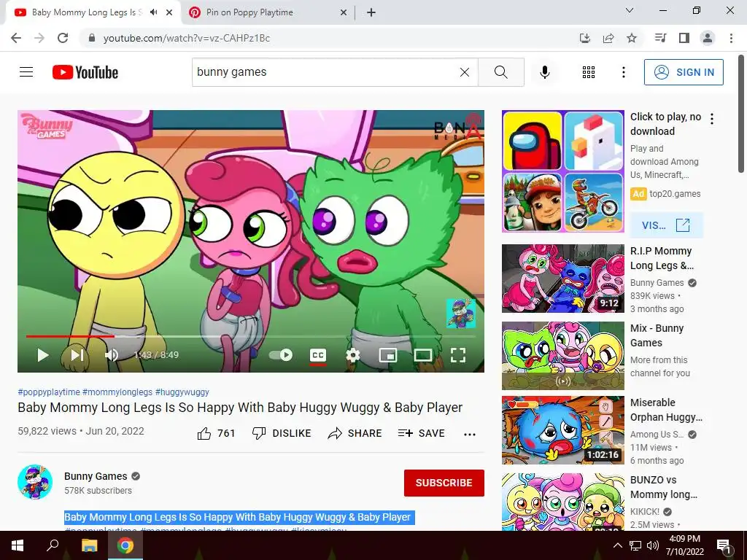747x560 pixels.
Task: Click the #poppyplaytime hashtag
Action: tap(49, 392)
